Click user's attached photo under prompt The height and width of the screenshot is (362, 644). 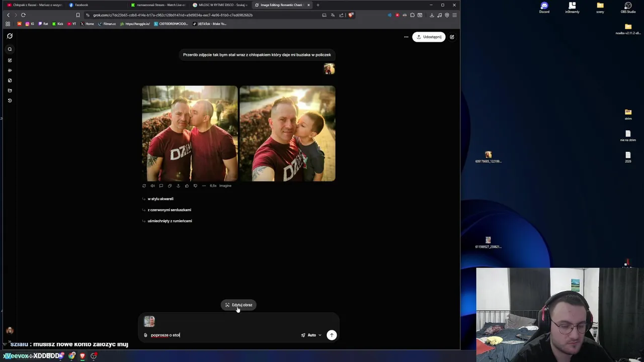pos(329,69)
